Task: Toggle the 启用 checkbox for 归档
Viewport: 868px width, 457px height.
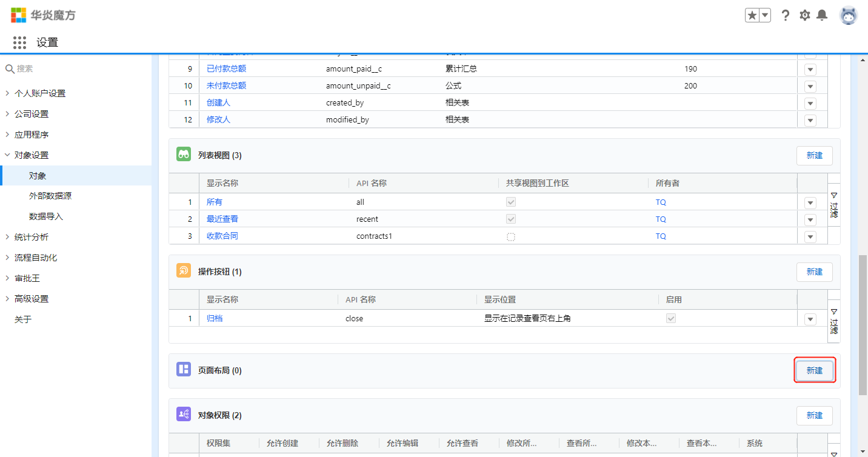Action: (671, 318)
